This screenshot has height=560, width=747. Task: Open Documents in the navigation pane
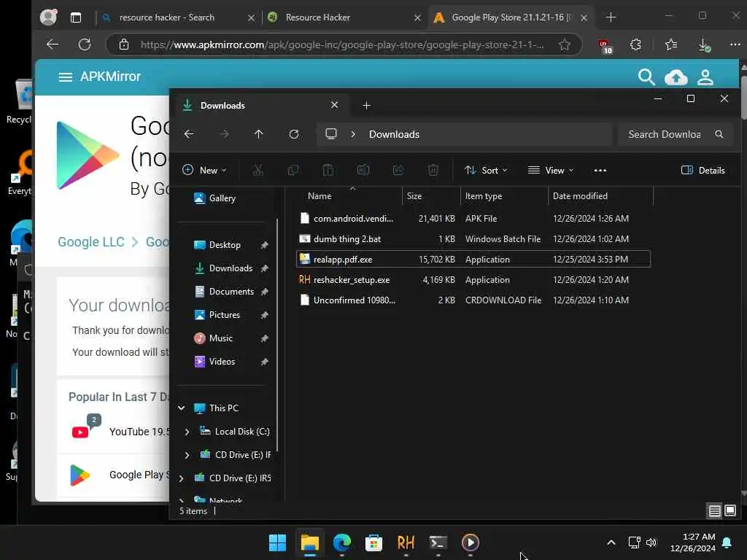coord(231,292)
